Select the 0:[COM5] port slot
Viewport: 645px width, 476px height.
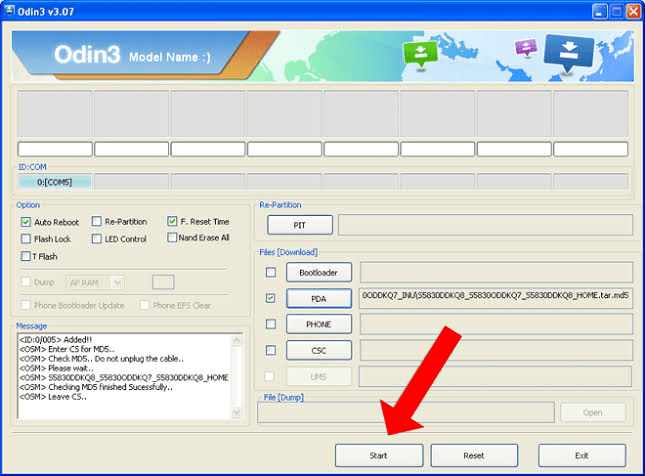pyautogui.click(x=54, y=181)
